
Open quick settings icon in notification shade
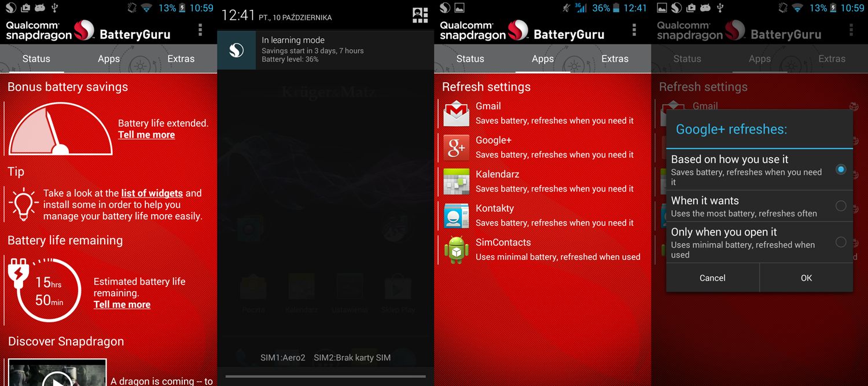420,15
